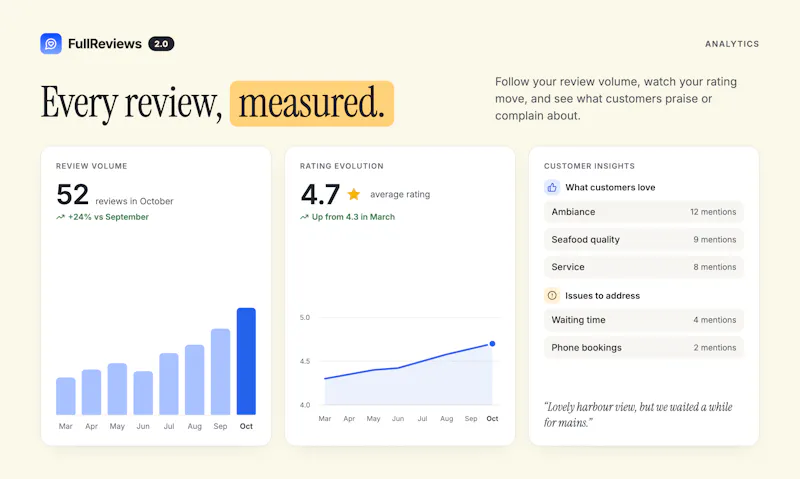Click the REVIEW VOLUME card title
The width and height of the screenshot is (800, 479).
[92, 166]
